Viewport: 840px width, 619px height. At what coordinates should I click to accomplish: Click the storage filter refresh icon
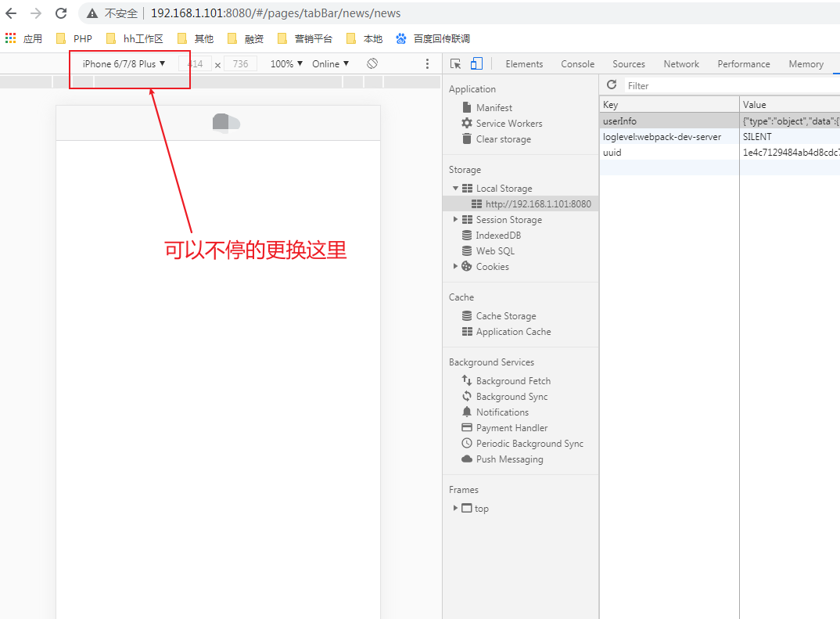click(611, 85)
